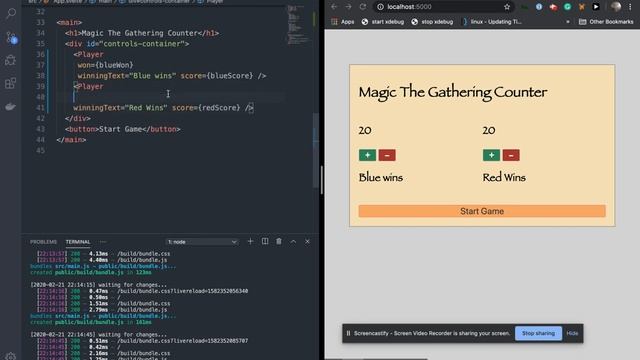Split the terminal panel
Image resolution: width=640 pixels, height=360 pixels.
[265, 242]
